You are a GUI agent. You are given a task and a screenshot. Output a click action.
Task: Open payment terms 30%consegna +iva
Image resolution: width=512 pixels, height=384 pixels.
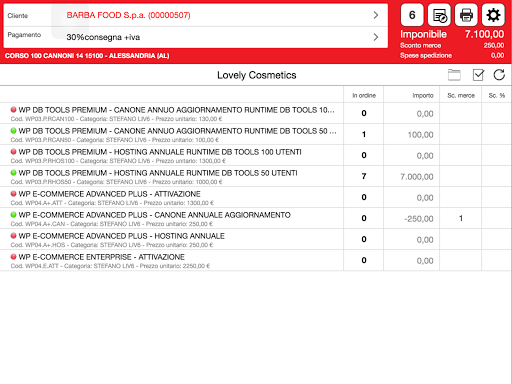click(x=103, y=37)
